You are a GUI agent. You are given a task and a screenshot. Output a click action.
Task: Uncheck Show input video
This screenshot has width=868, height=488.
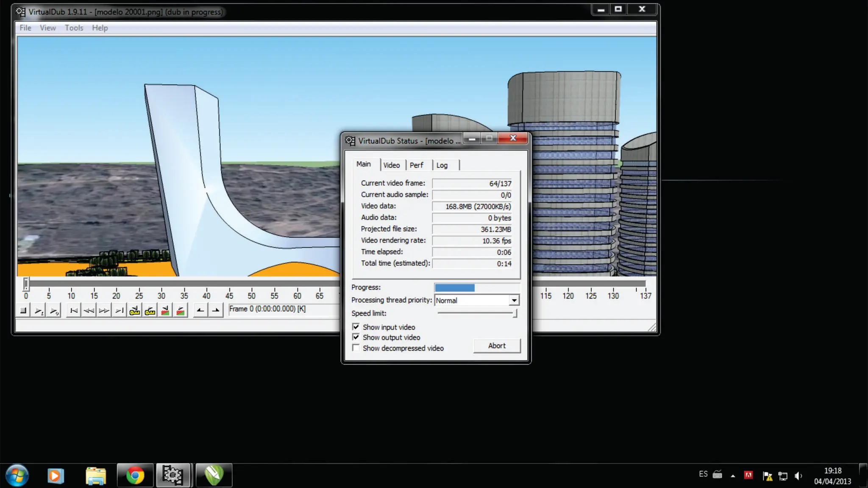pos(356,327)
